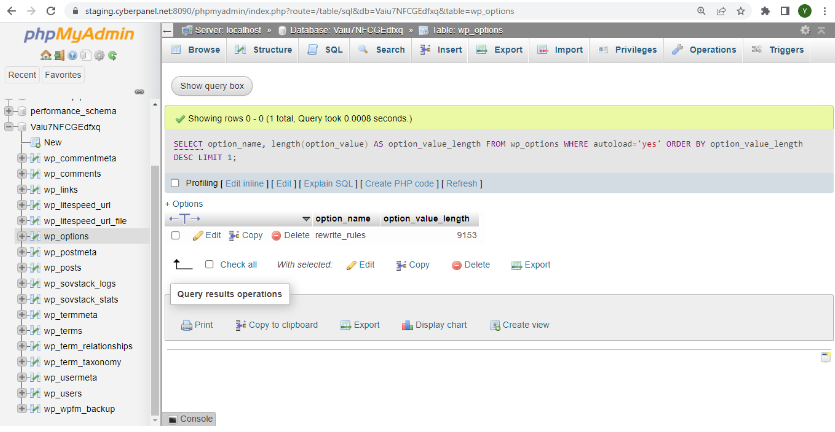
Task: Open the Console bar at bottom
Action: [191, 419]
